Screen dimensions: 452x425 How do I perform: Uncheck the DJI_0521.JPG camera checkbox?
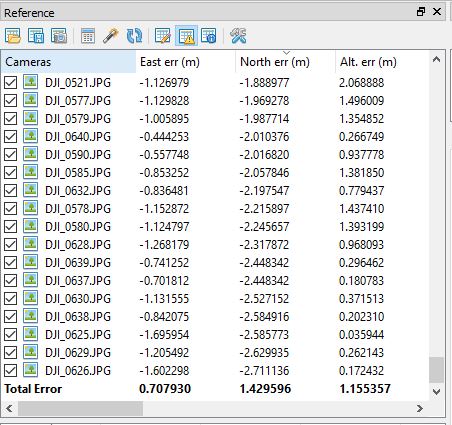click(x=10, y=83)
